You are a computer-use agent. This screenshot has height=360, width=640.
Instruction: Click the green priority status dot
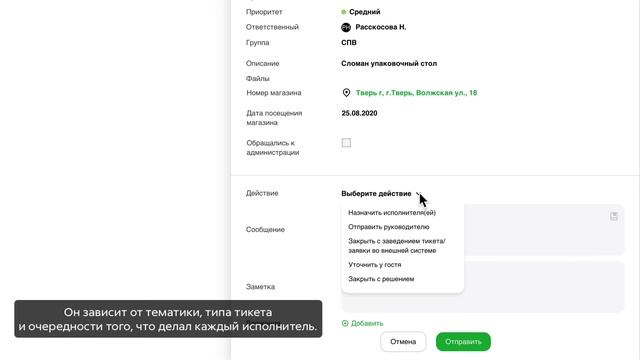click(x=344, y=12)
